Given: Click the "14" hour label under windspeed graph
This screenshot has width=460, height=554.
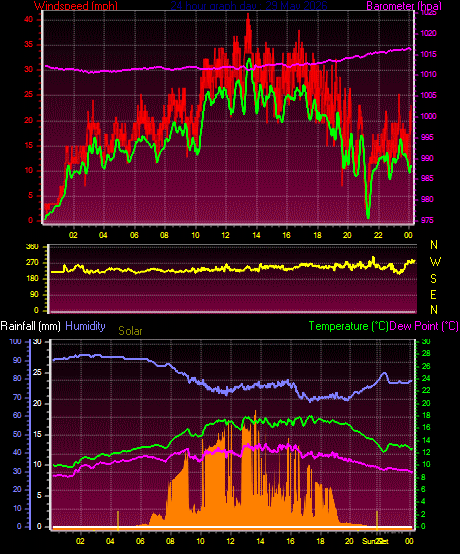Looking at the screenshot, I should coord(256,235).
